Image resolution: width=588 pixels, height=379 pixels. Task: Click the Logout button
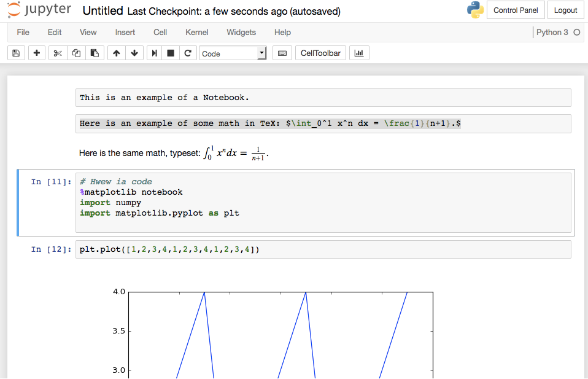coord(565,10)
